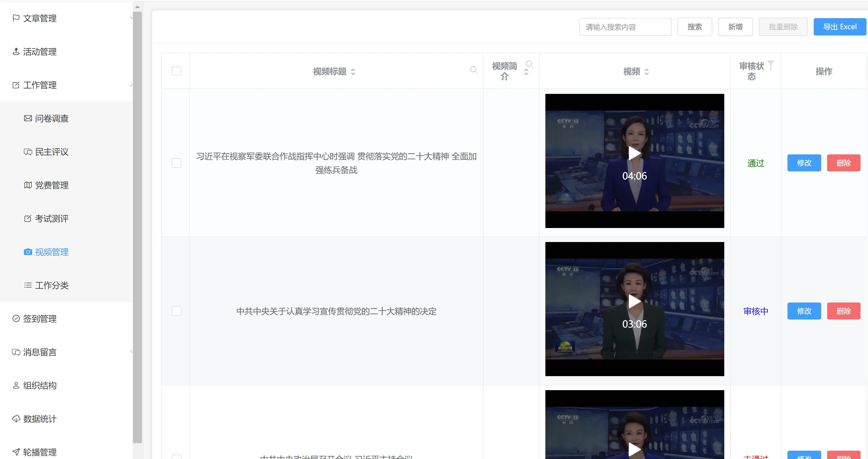The height and width of the screenshot is (459, 868).
Task: Click the 审核中 status text
Action: [756, 311]
